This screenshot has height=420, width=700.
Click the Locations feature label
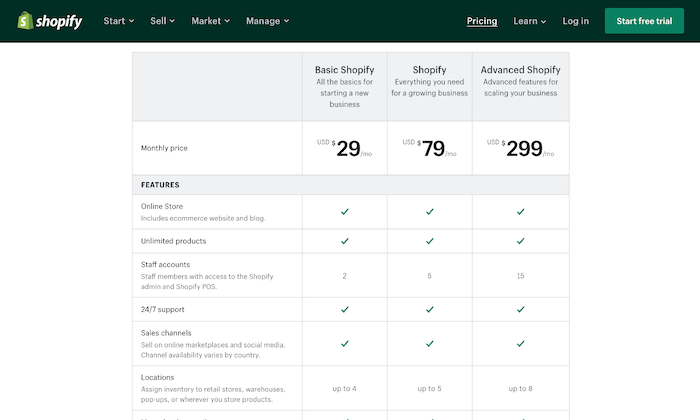coord(157,377)
